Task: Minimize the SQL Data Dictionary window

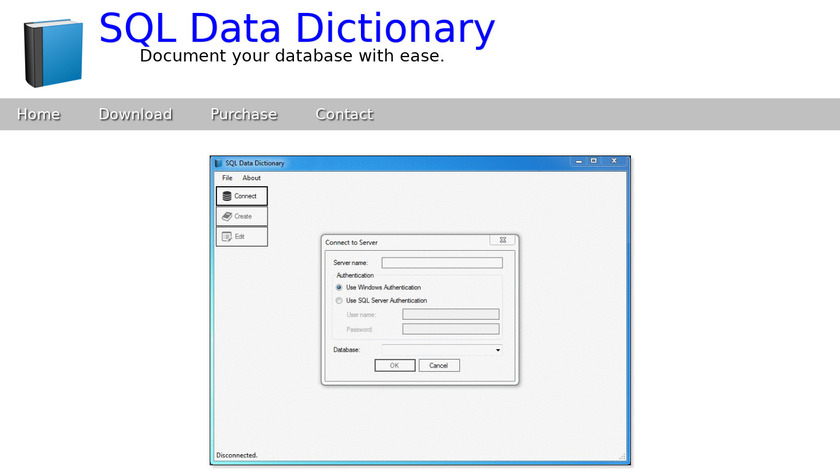Action: coord(579,161)
